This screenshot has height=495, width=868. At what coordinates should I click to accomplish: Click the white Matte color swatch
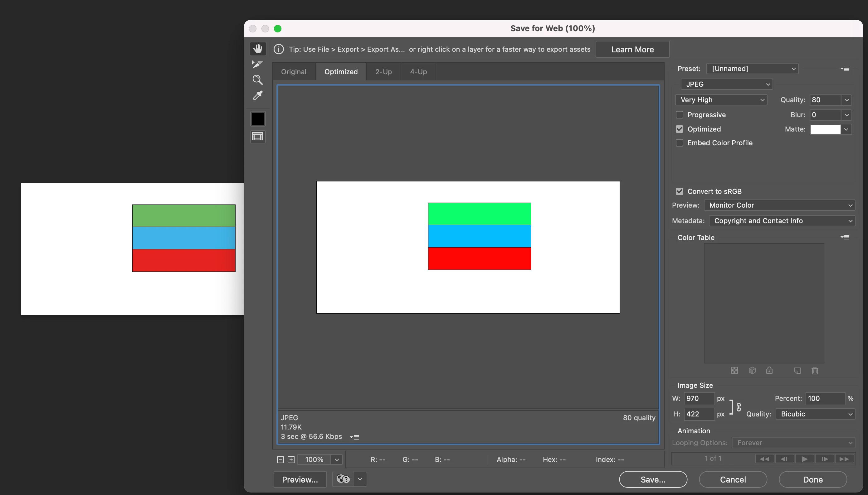pyautogui.click(x=825, y=130)
